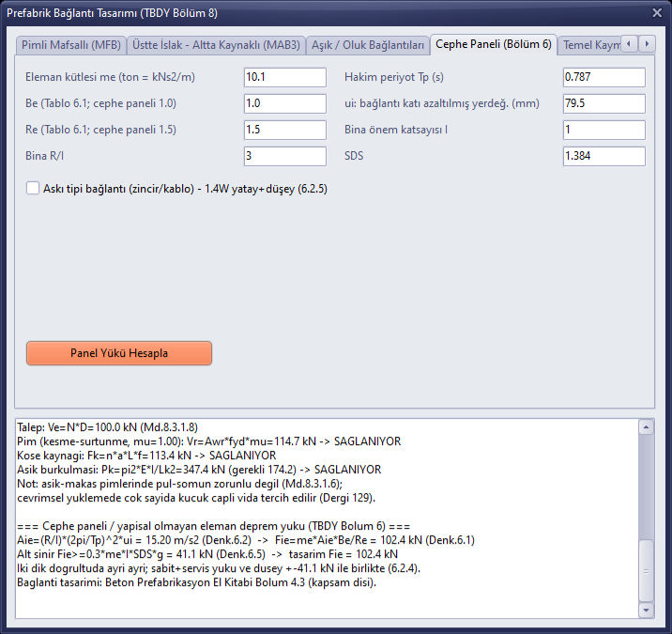Edit the Re (Tablo 6.1) value field
Image resolution: width=672 pixels, height=634 pixels.
[285, 130]
